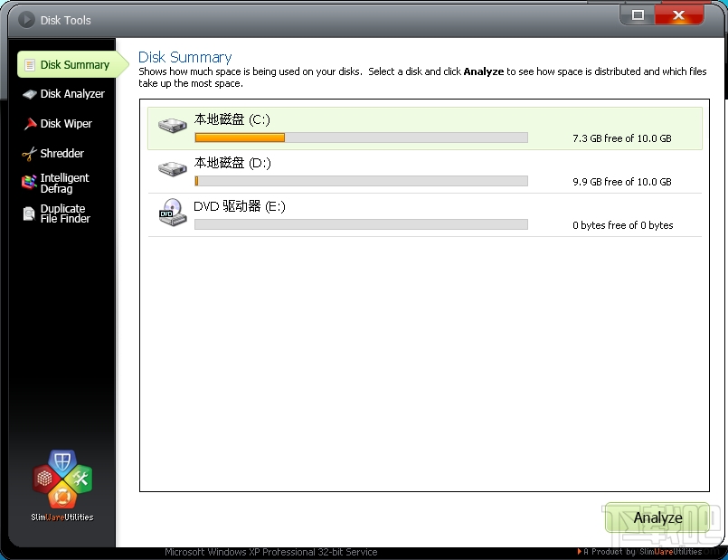Open Intelligent Defrag
Image resolution: width=728 pixels, height=560 pixels.
click(x=55, y=183)
